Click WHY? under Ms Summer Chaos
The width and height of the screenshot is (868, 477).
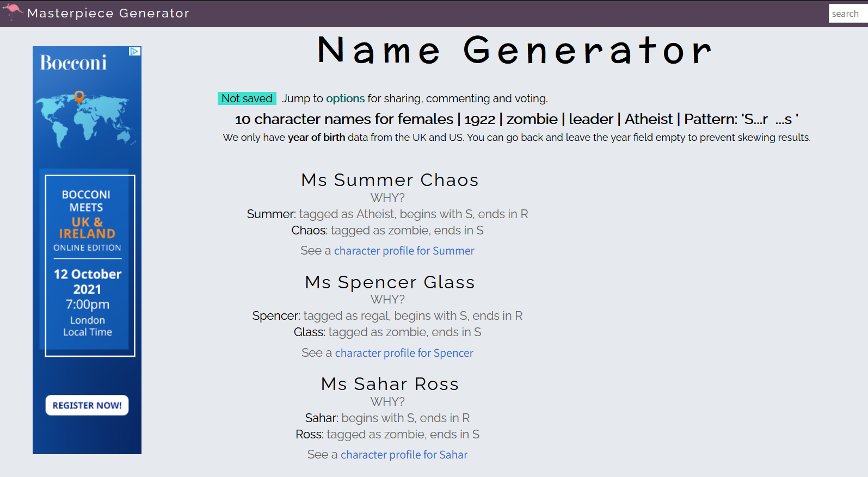pos(387,197)
